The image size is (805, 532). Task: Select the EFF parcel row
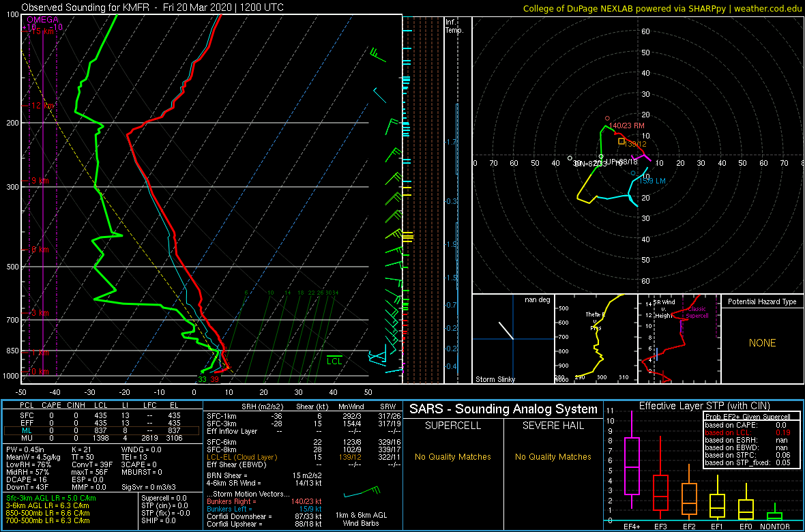tap(102, 422)
